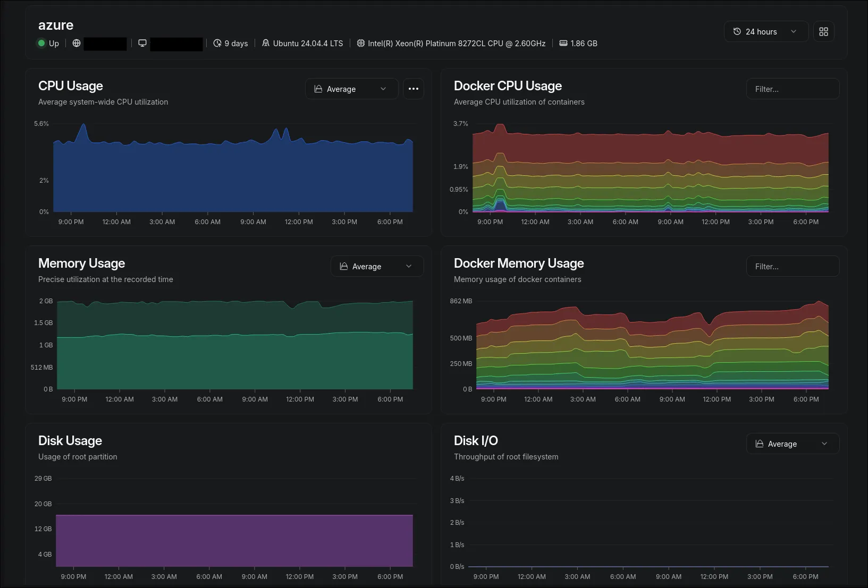The height and width of the screenshot is (588, 868).
Task: Focus the Docker Memory Usage filter field
Action: (x=792, y=267)
